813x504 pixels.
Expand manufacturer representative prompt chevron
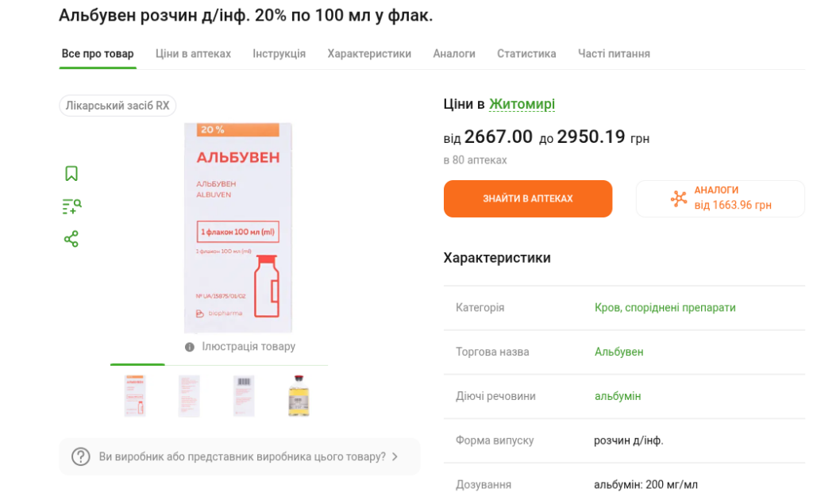click(x=395, y=457)
